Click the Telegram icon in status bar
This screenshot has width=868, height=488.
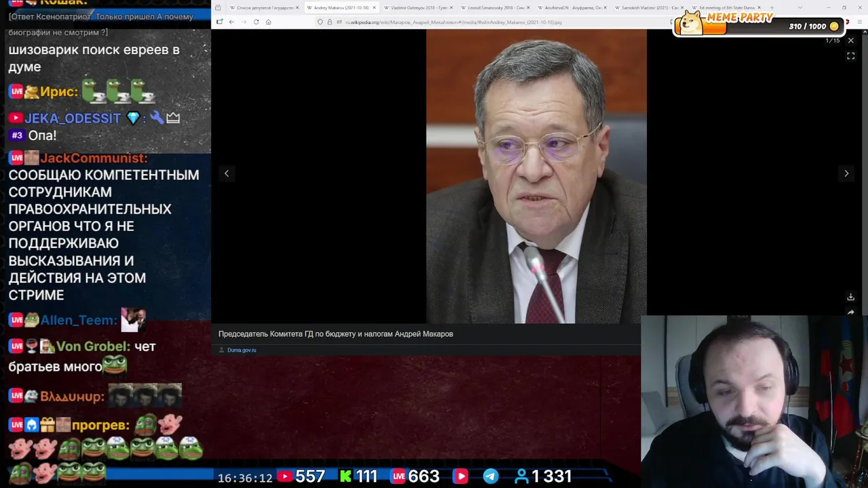pyautogui.click(x=490, y=476)
